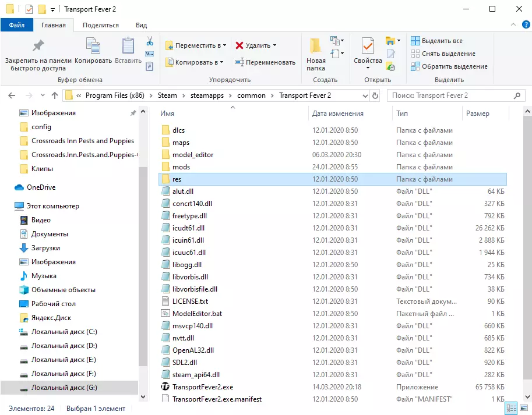Screen dimensions: 532x415
Task: Click the navigation pane vertical scrollbar
Action: point(143,266)
